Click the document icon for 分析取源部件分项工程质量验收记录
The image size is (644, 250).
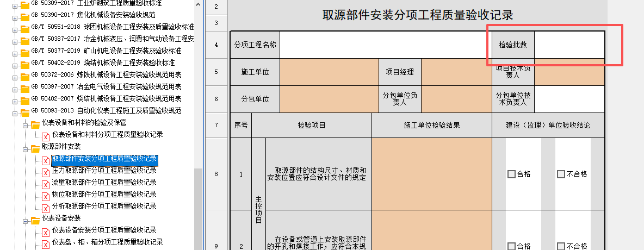coord(46,207)
